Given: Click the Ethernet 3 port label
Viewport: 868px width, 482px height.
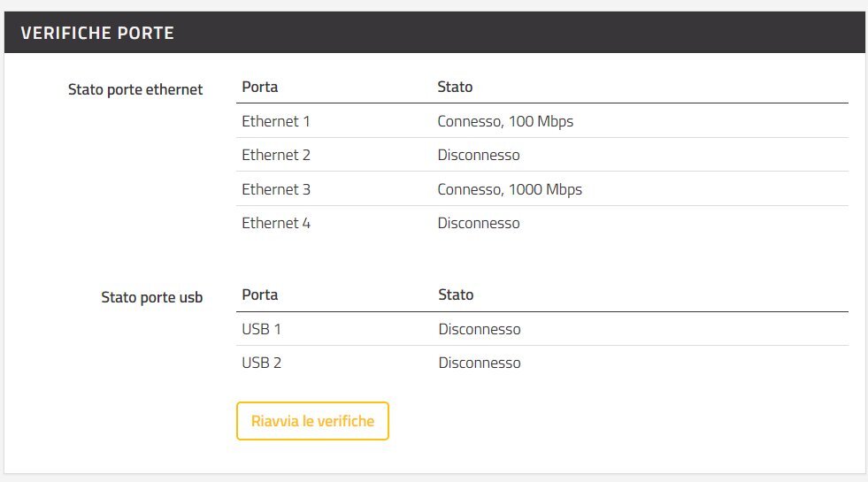Looking at the screenshot, I should tap(276, 189).
